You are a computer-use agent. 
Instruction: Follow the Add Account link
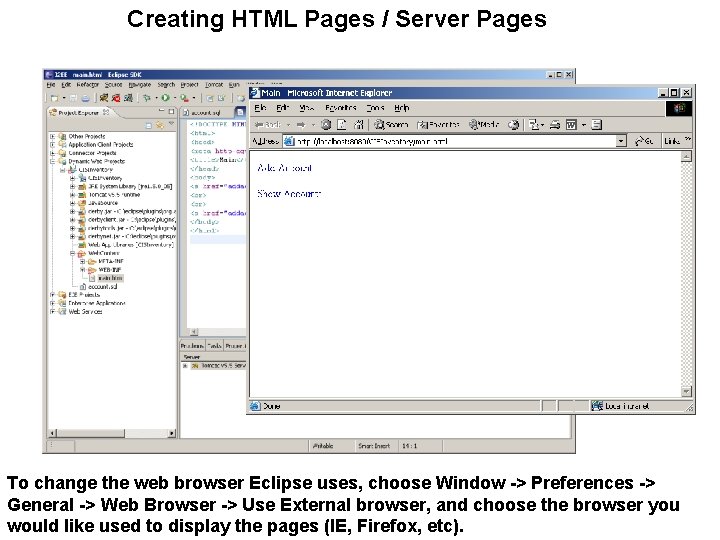point(285,168)
